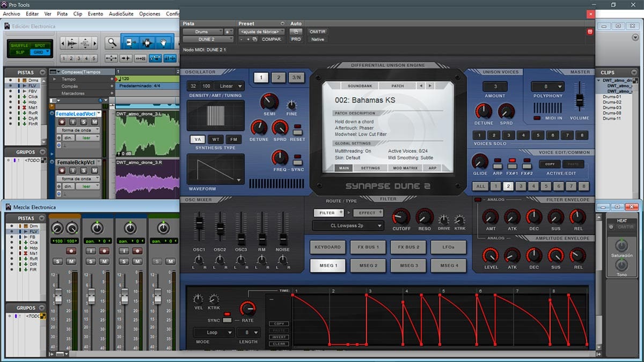This screenshot has height=362, width=644.
Task: Click the COMPAR. button
Action: click(272, 39)
